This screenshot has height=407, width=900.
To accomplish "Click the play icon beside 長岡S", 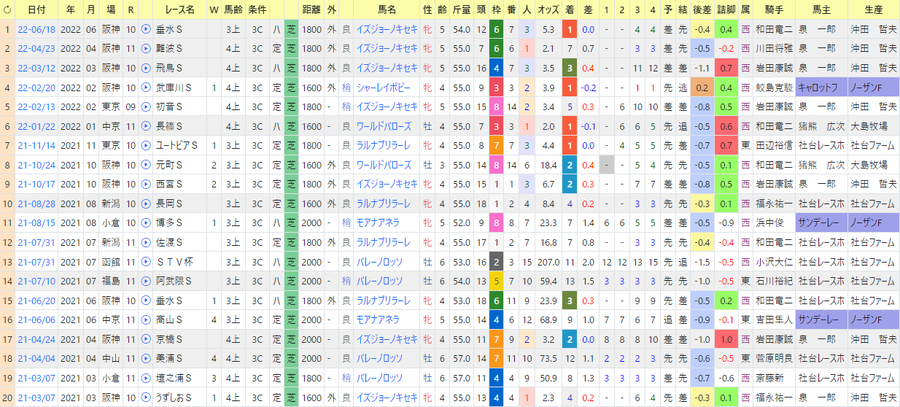I will (x=145, y=204).
